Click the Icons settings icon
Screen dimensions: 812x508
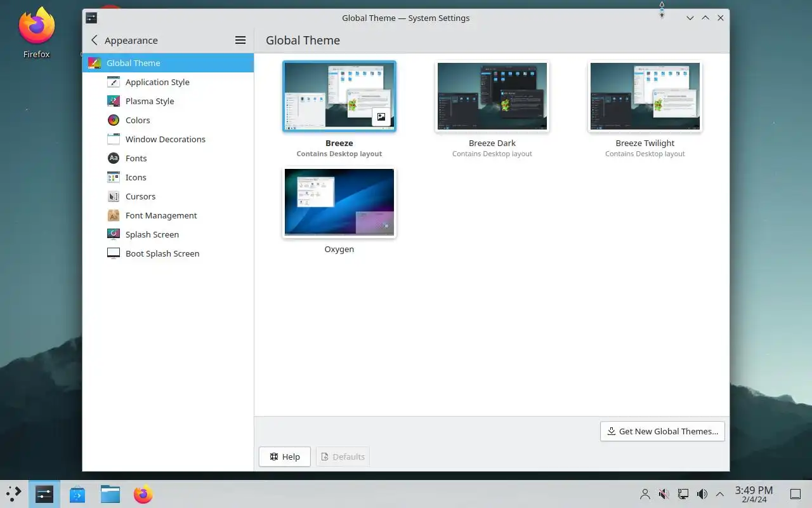tap(114, 177)
